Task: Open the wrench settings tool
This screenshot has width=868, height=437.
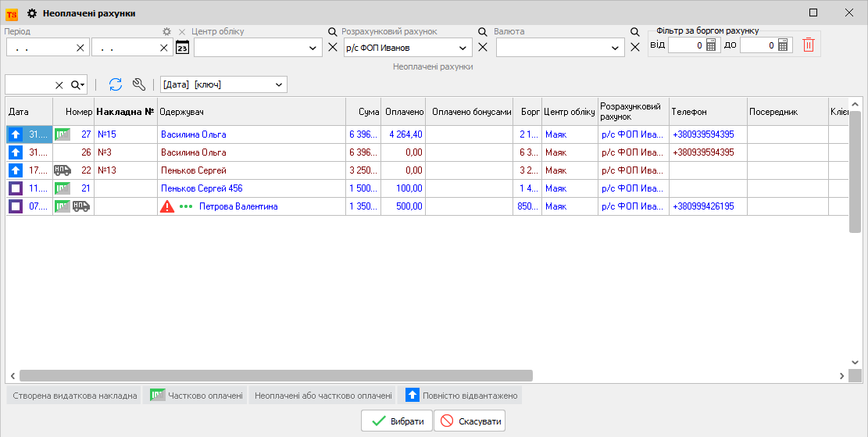Action: 139,84
